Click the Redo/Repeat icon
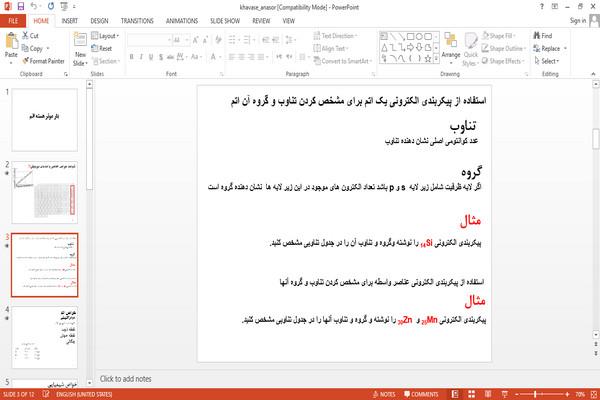The image size is (600, 400). click(x=51, y=6)
